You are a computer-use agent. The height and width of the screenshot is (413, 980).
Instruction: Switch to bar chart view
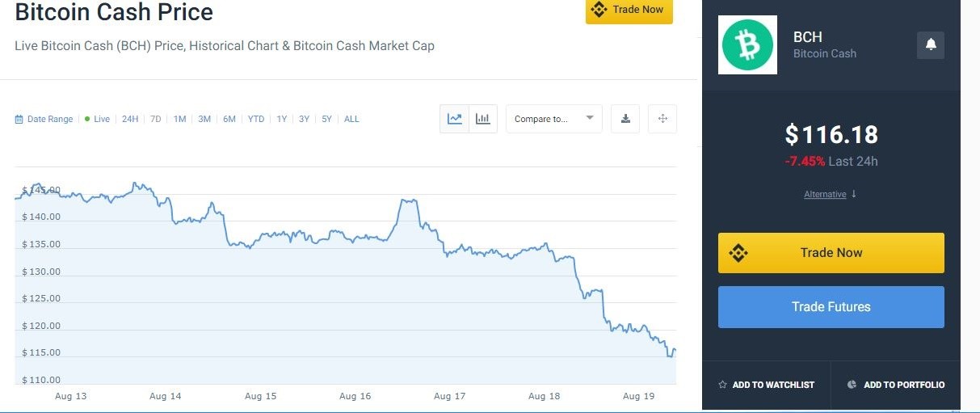[x=483, y=119]
